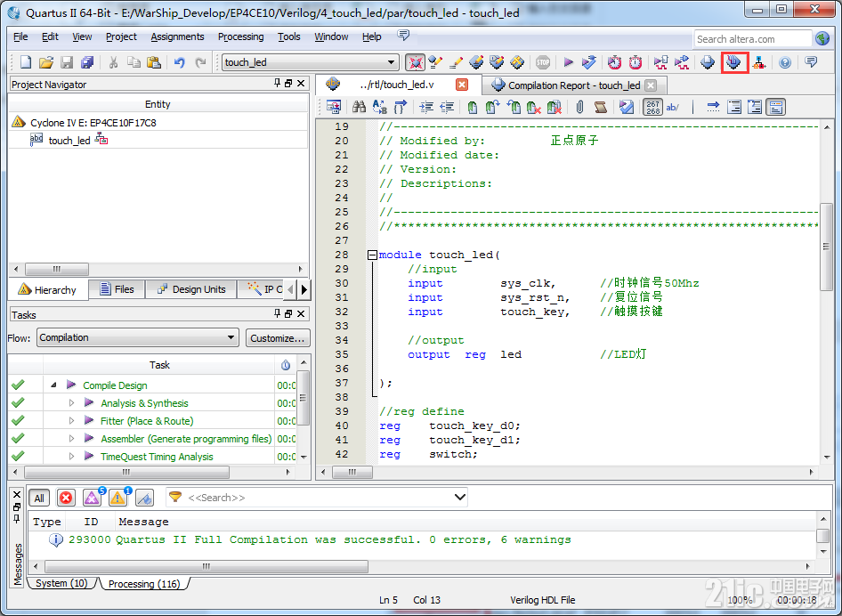
Task: Redo edit toolbar icon
Action: tap(200, 62)
